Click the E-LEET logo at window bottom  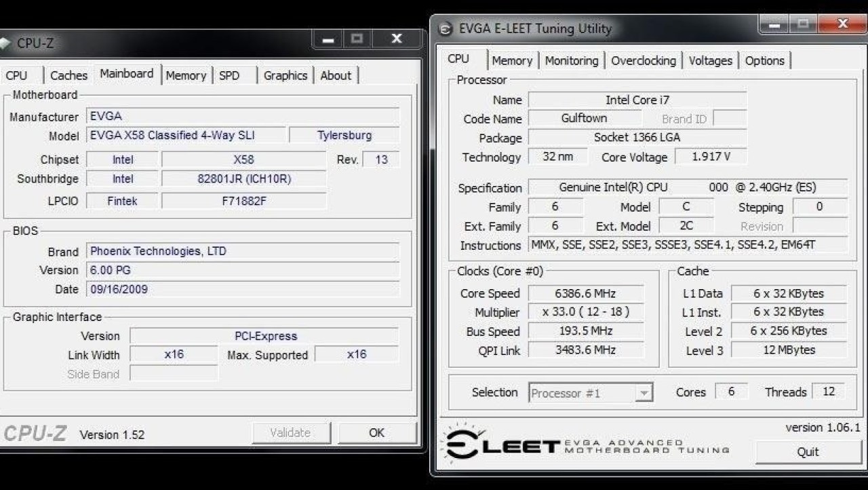point(585,445)
